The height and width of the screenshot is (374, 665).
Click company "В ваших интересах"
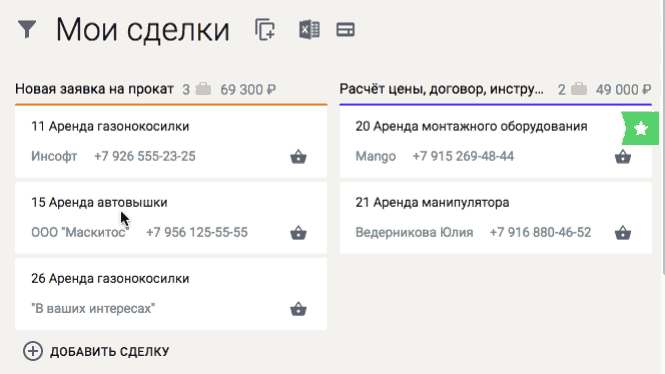(93, 308)
